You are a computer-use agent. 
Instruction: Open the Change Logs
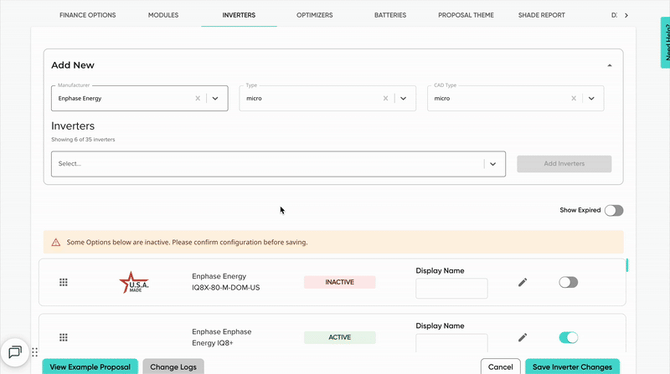click(x=173, y=367)
